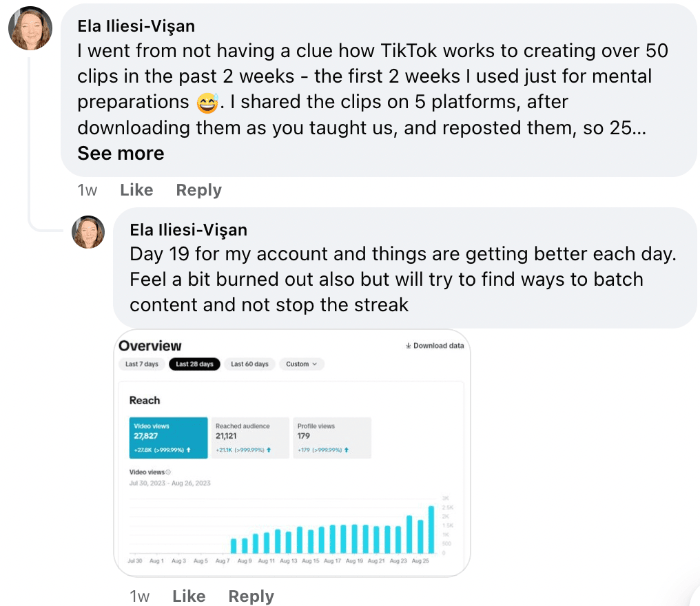
Task: Click the info icon beside Video views
Action: point(168,472)
